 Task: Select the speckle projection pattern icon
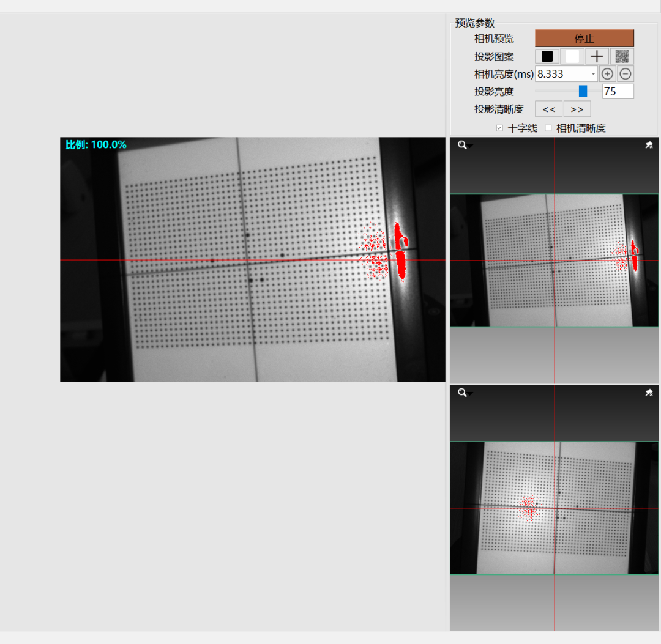click(622, 56)
